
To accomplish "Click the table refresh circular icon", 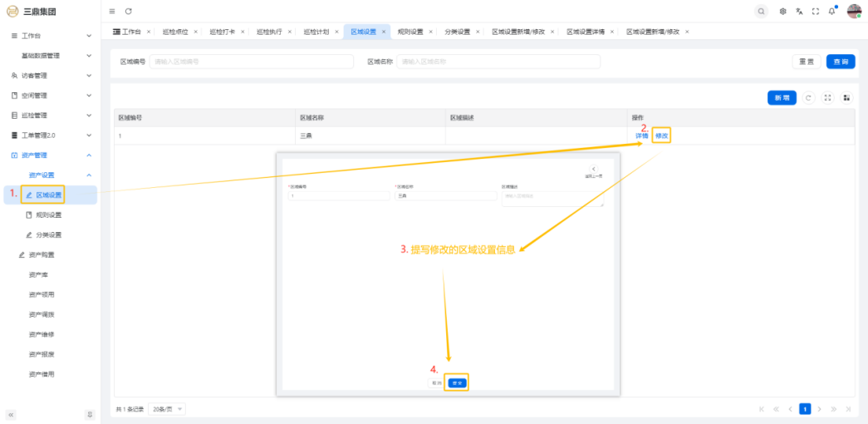I will point(809,98).
